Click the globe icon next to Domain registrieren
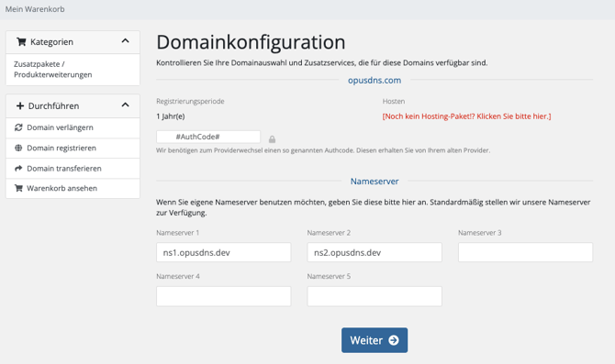This screenshot has width=615, height=364. (18, 148)
